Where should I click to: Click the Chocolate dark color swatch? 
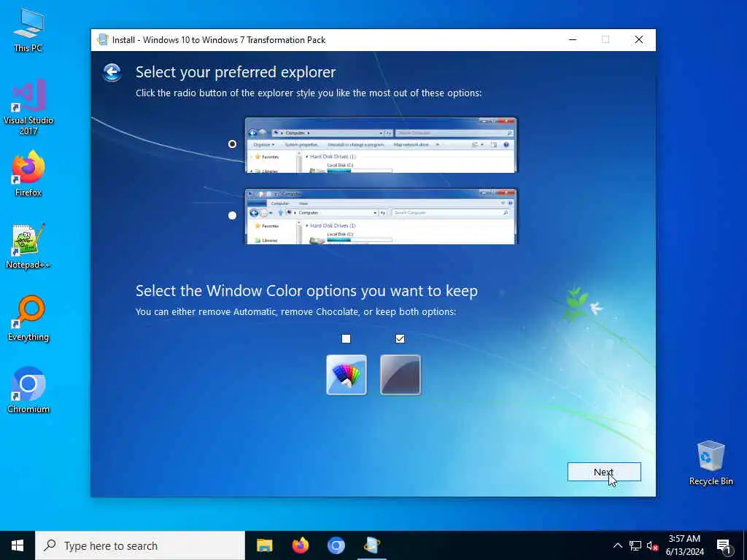click(400, 375)
